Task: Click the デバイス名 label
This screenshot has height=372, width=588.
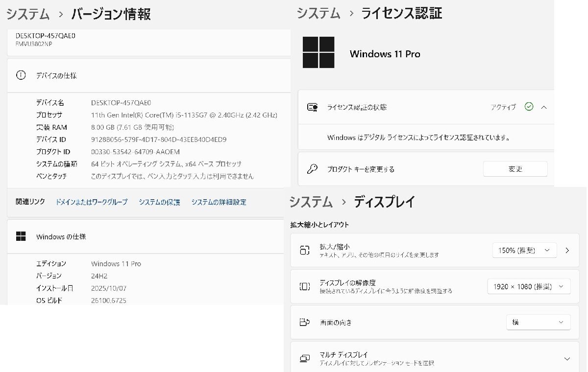Action: [x=50, y=103]
